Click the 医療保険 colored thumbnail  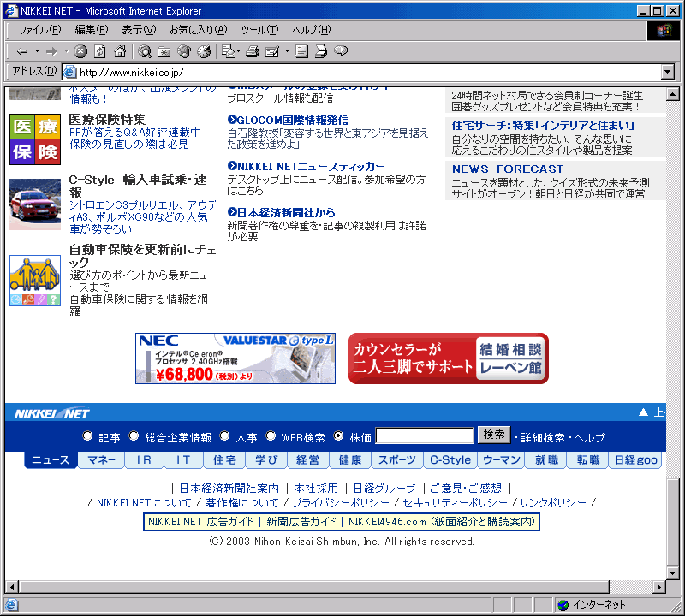[x=35, y=139]
